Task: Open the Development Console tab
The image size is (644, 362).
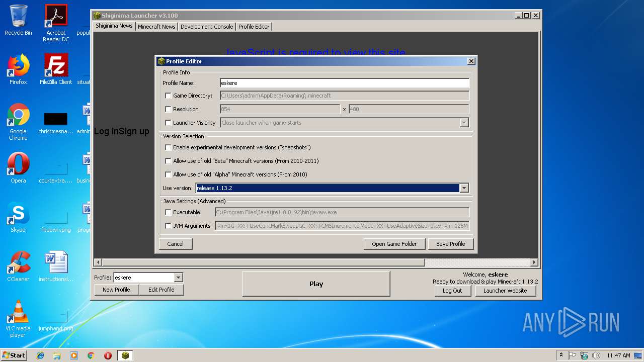Action: (207, 27)
